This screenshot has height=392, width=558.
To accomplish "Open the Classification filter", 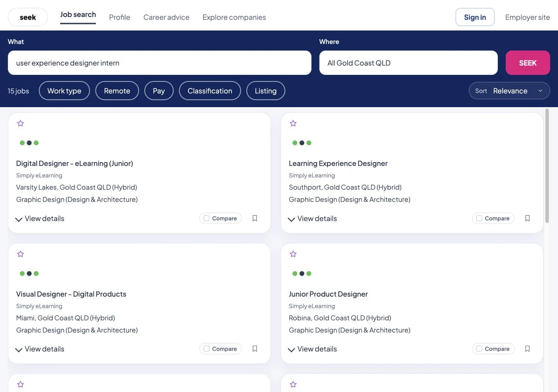I will click(210, 91).
